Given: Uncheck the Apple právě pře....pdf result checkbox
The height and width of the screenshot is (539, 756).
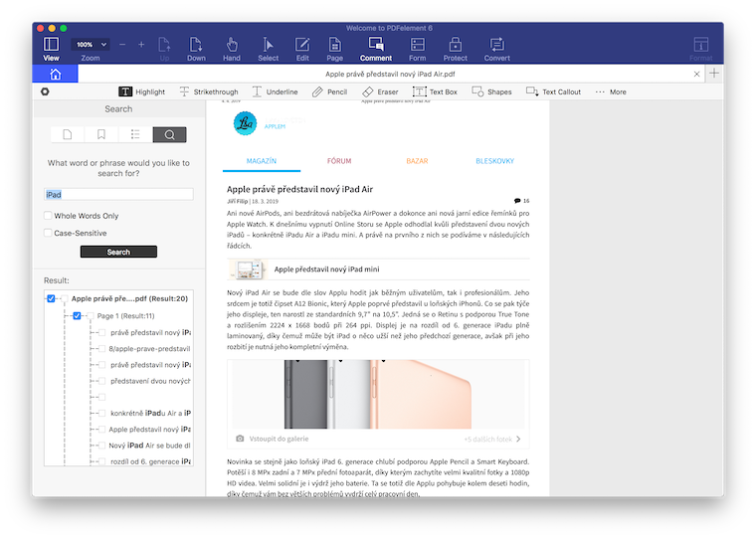Looking at the screenshot, I should tap(51, 298).
